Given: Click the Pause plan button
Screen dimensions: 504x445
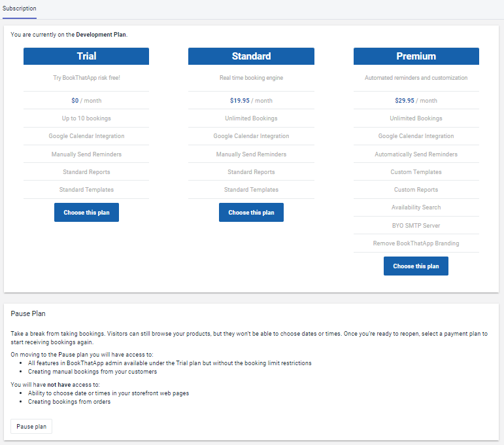Looking at the screenshot, I should 31,426.
